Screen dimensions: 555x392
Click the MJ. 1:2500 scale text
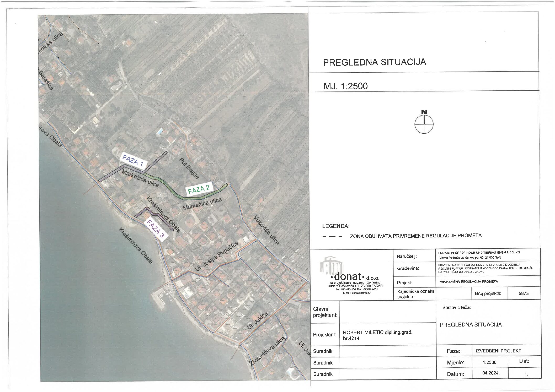coord(345,86)
